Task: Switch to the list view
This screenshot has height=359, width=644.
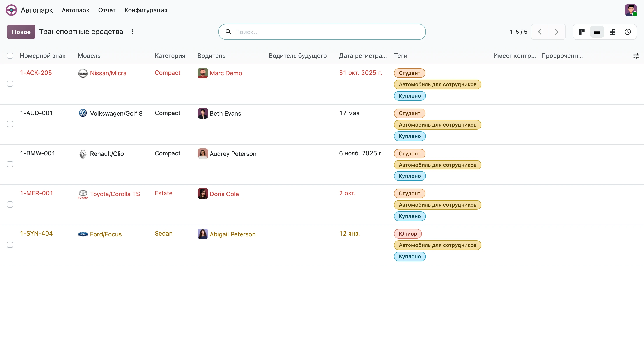Action: coord(597,32)
